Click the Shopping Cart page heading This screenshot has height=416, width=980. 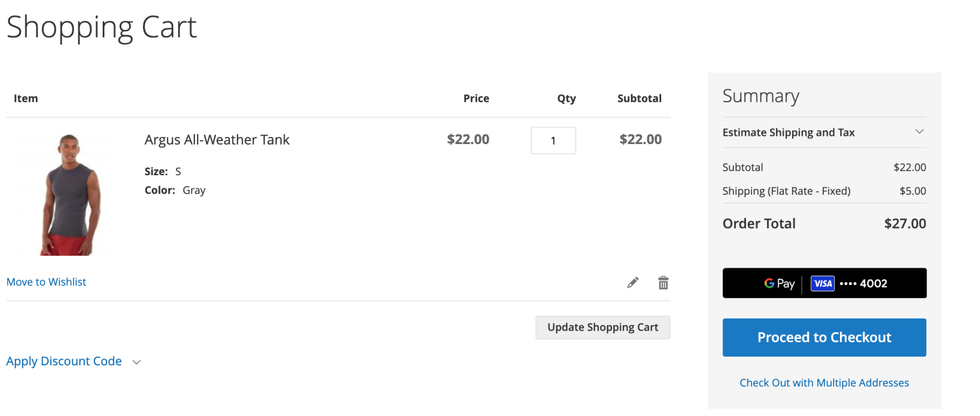[101, 27]
